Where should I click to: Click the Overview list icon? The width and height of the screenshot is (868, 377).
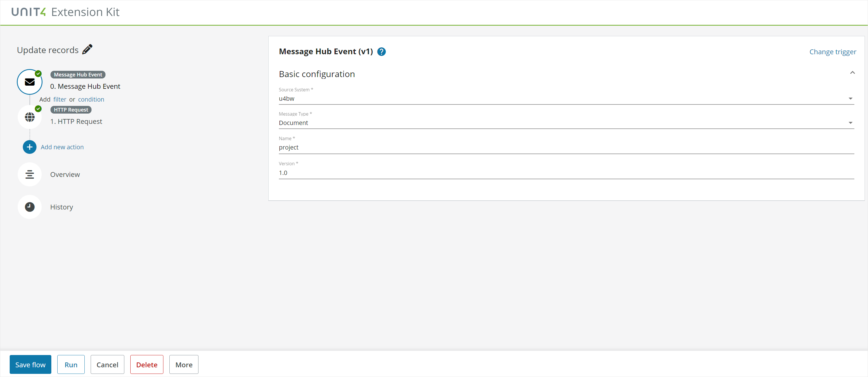29,174
